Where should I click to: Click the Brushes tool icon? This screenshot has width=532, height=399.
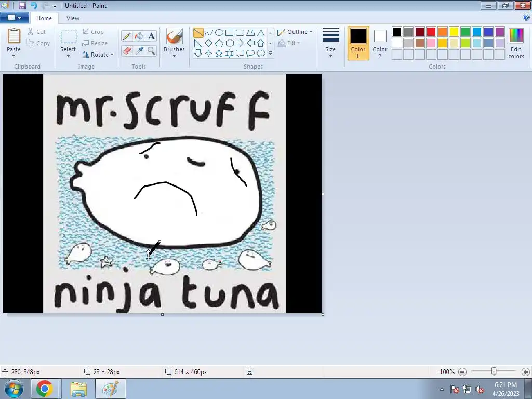tap(175, 36)
